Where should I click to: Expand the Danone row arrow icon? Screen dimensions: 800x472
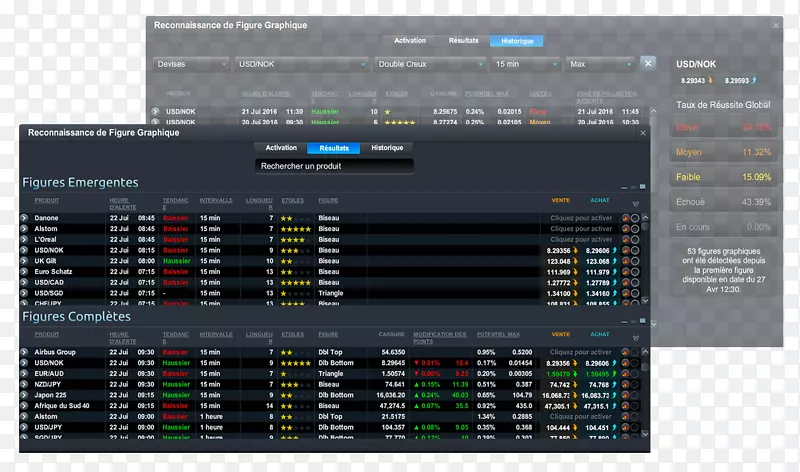pyautogui.click(x=24, y=217)
